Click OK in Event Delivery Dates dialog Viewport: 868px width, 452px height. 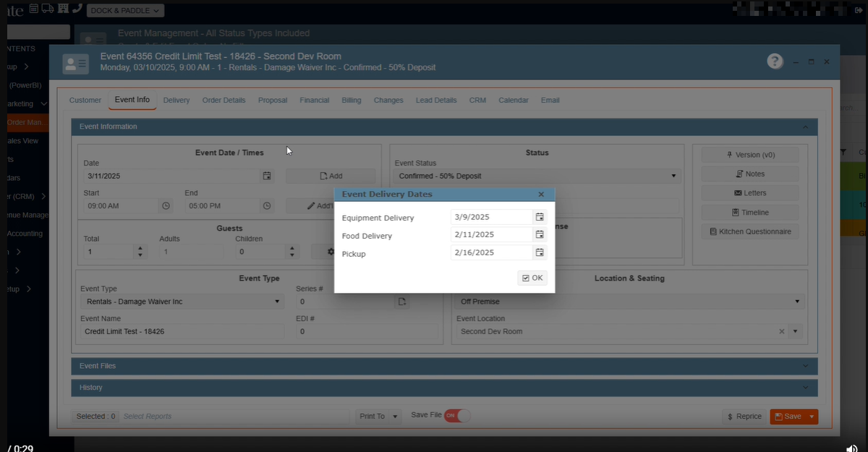532,278
